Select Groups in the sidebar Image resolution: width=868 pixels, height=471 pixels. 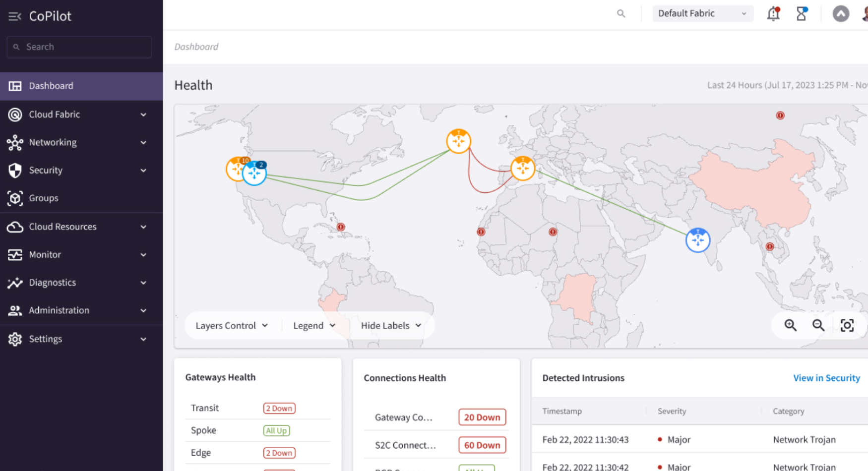[44, 198]
